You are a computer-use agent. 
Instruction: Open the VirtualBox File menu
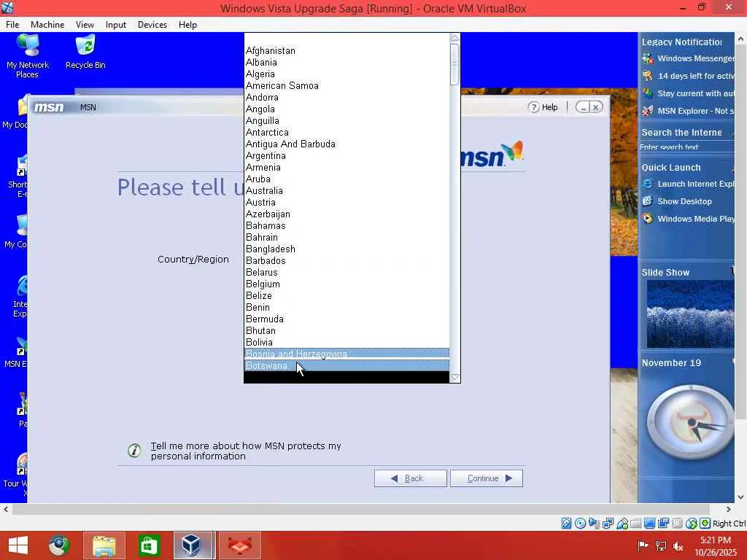click(x=12, y=25)
